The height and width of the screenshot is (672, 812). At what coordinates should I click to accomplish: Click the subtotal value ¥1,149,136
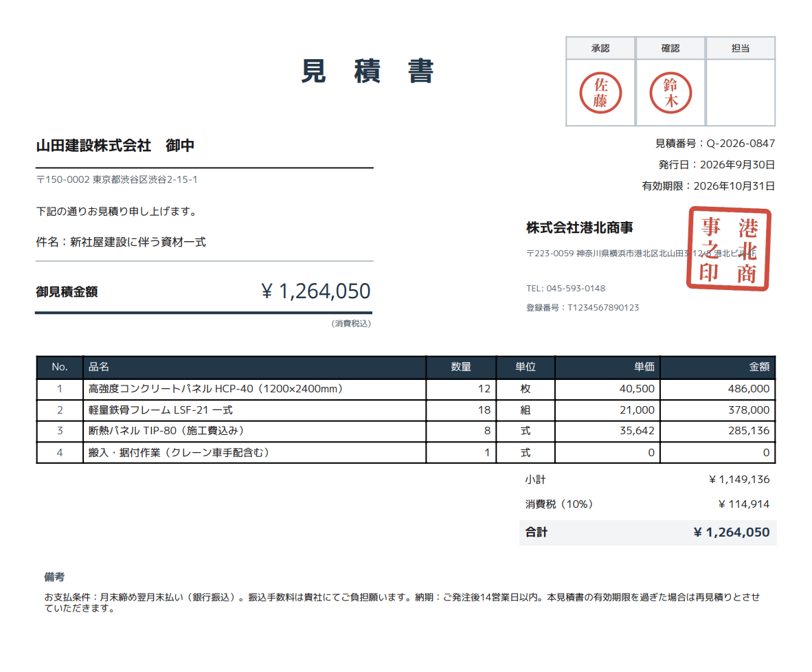pyautogui.click(x=739, y=480)
